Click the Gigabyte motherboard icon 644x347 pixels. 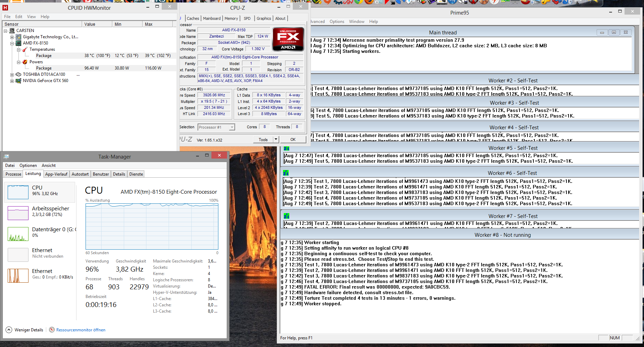(18, 37)
